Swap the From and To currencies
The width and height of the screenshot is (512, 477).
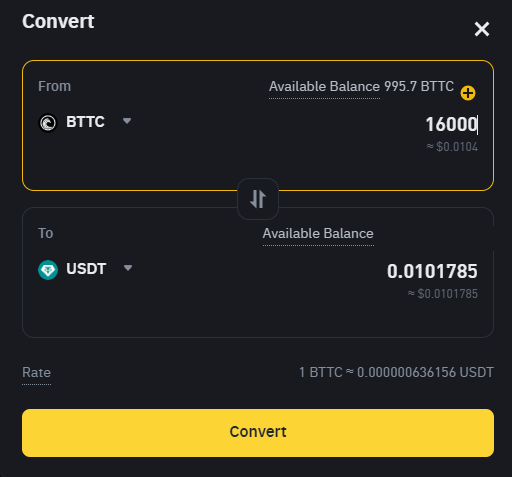click(258, 199)
